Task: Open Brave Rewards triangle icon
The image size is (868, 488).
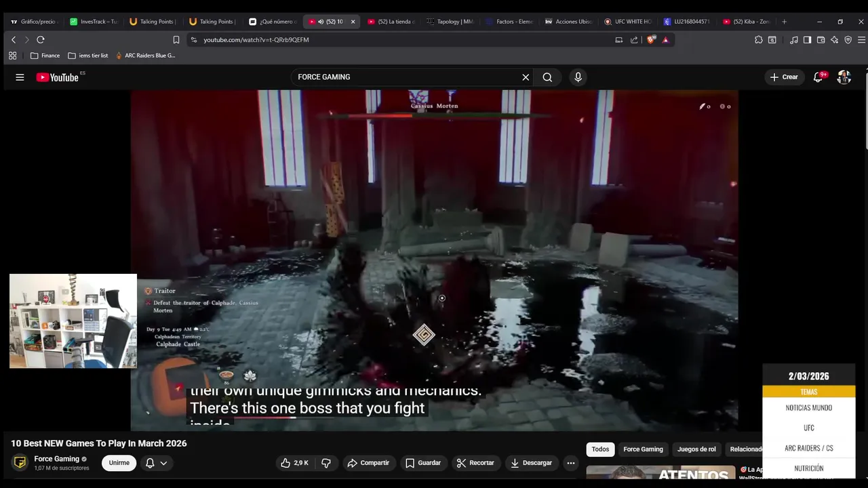Action: point(665,40)
